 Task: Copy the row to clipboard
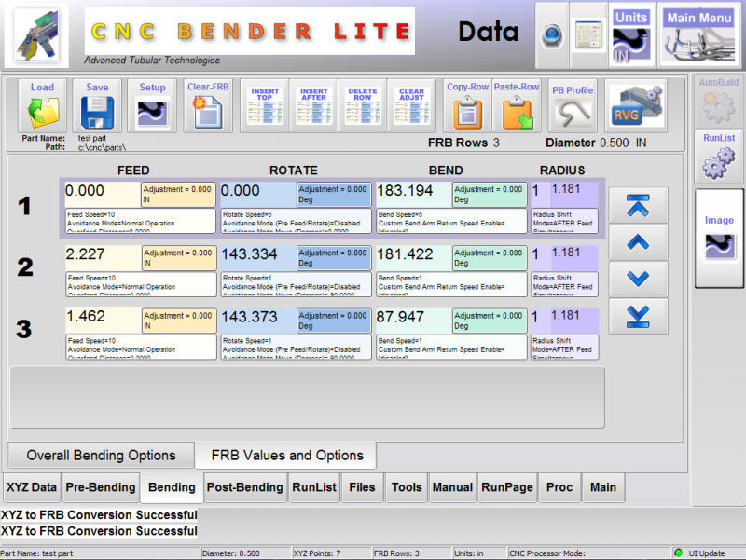click(467, 105)
